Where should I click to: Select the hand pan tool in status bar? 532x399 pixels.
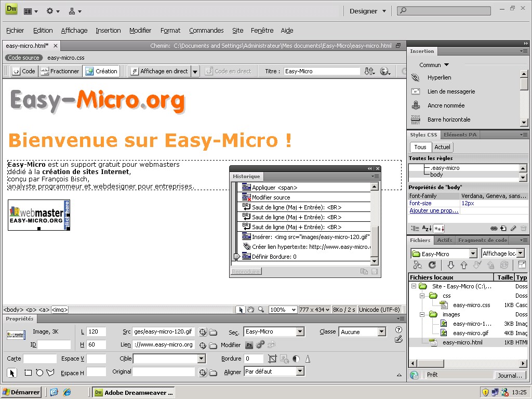251,310
